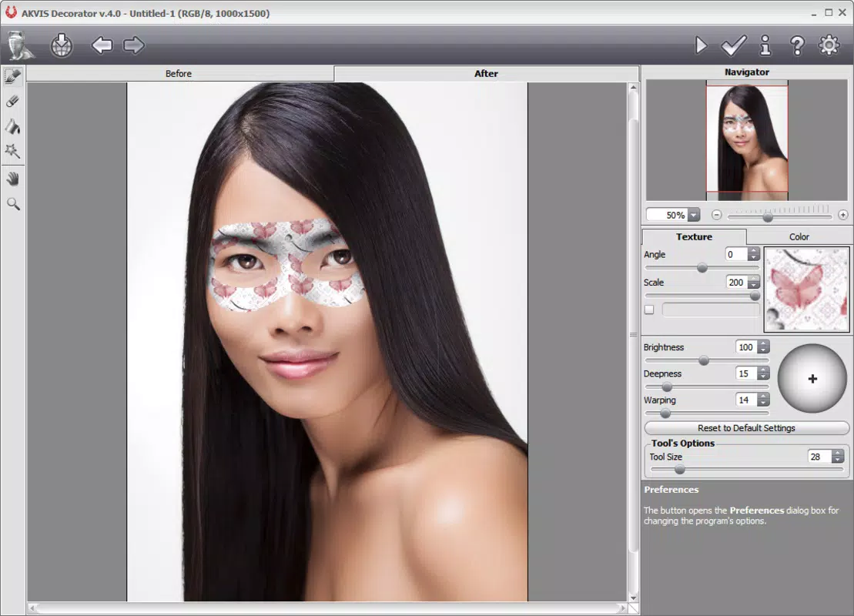Click the Deepness spinner arrows
The image size is (854, 616).
point(764,373)
